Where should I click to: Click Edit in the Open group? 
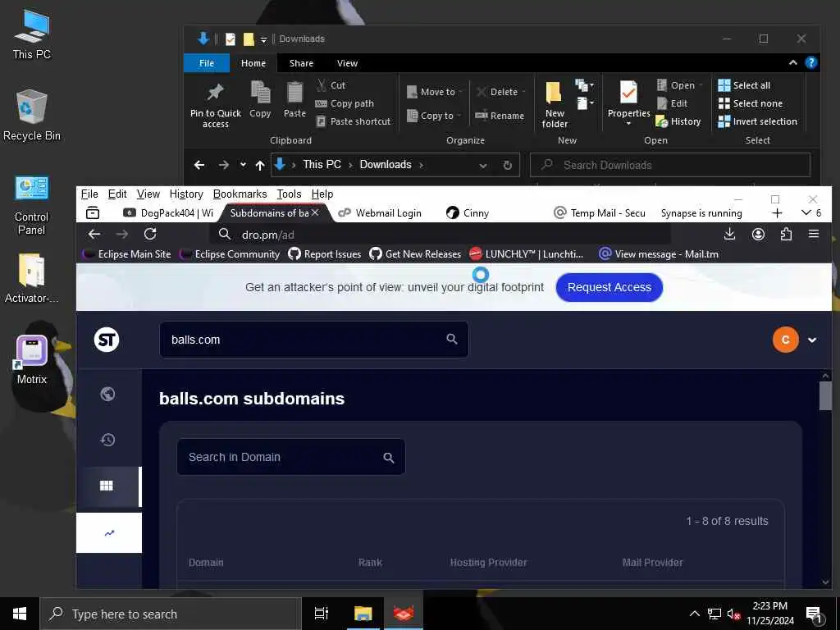673,103
